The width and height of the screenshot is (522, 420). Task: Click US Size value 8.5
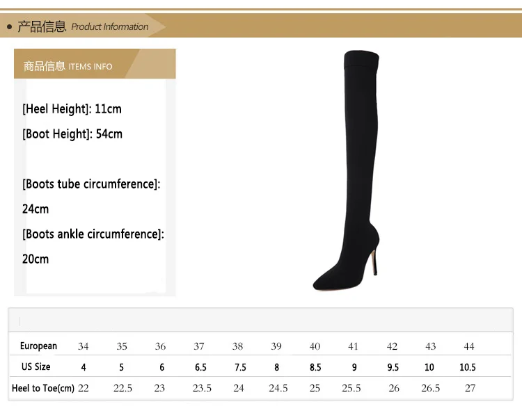point(315,367)
